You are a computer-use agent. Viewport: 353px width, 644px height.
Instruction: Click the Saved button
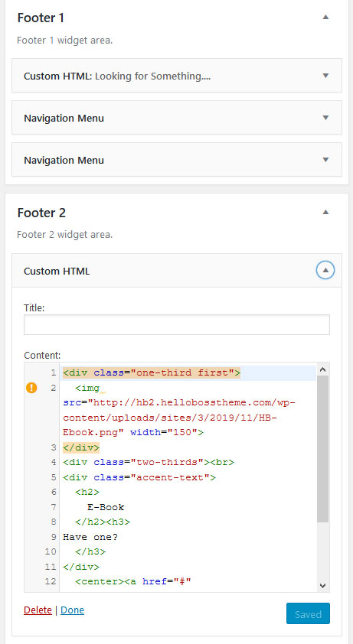[x=308, y=613]
